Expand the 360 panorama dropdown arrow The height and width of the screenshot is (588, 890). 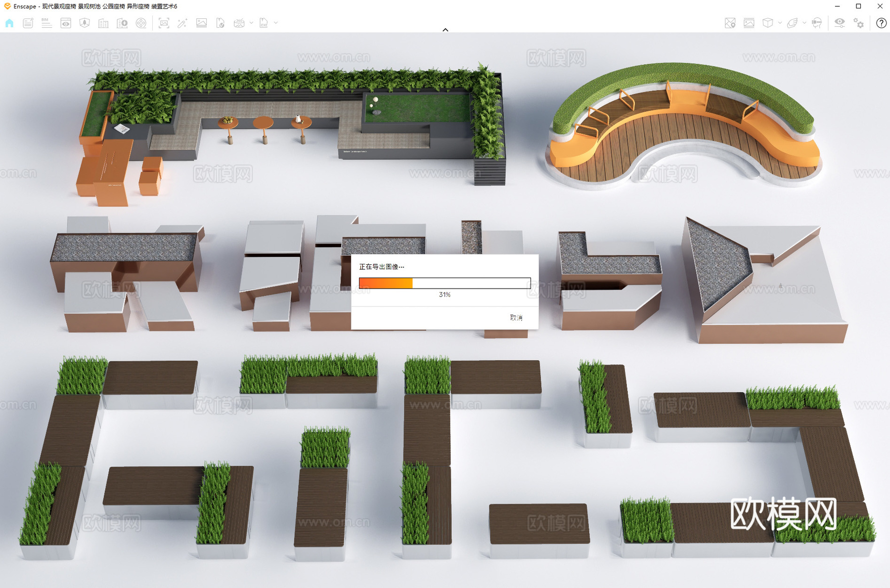tap(251, 23)
